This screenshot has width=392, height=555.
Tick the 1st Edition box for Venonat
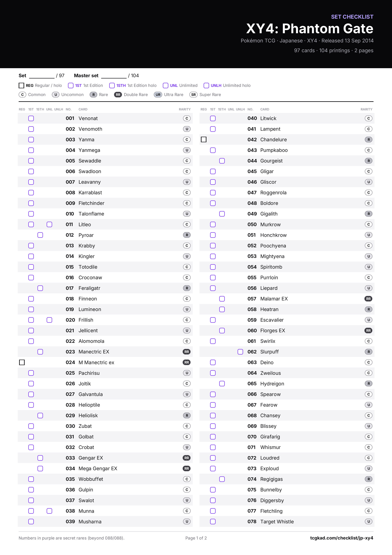coord(31,118)
